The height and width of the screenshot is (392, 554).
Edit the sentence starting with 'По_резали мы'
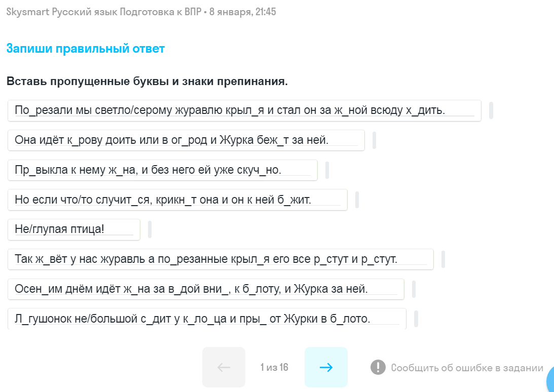244,110
